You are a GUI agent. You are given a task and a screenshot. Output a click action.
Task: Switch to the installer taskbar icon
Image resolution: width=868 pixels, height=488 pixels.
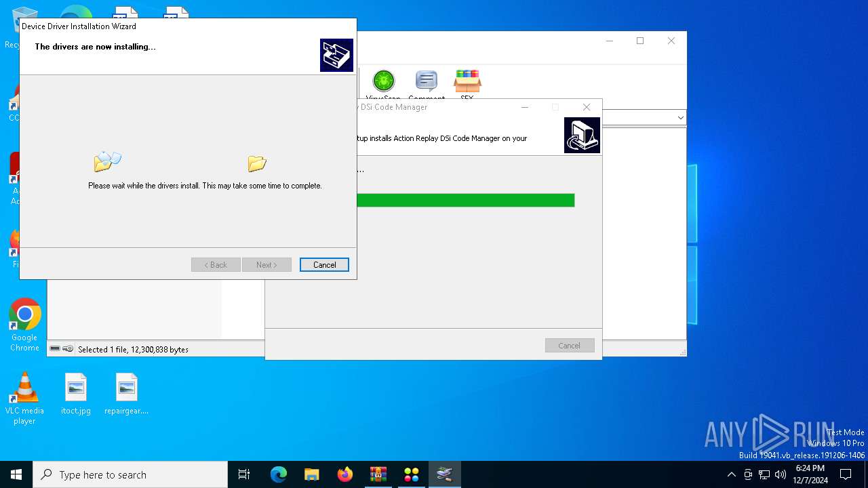445,474
